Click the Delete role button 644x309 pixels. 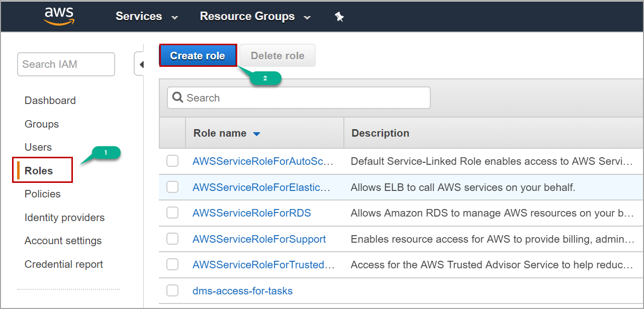[x=278, y=56]
